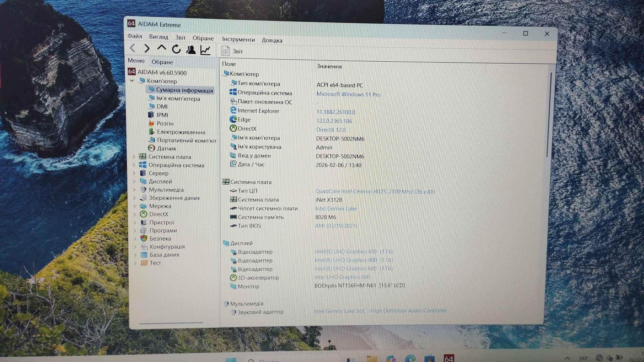
Task: Open the Інструменти menu
Action: (x=238, y=40)
